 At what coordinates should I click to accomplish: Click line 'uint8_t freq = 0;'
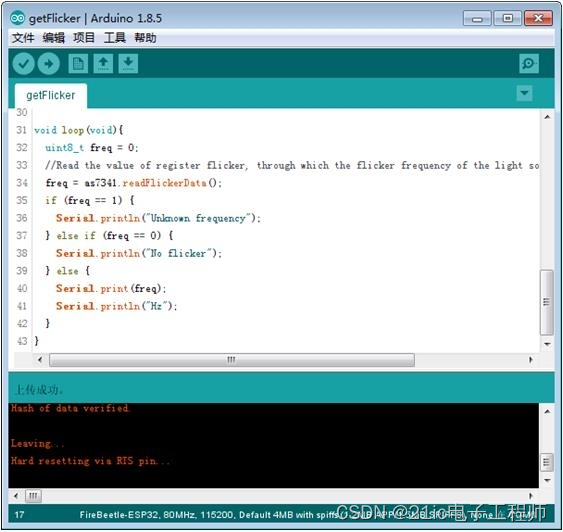[92, 148]
